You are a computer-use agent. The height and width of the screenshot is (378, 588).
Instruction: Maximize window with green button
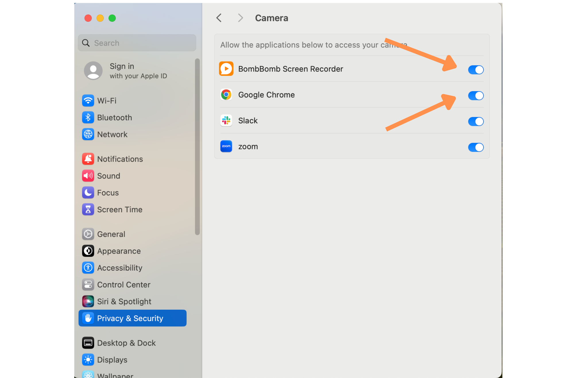coord(112,18)
